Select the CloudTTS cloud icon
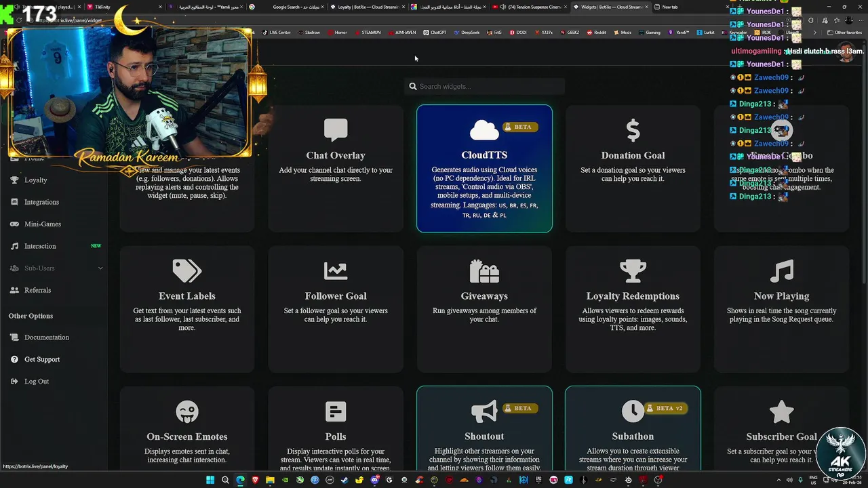 [x=484, y=129]
